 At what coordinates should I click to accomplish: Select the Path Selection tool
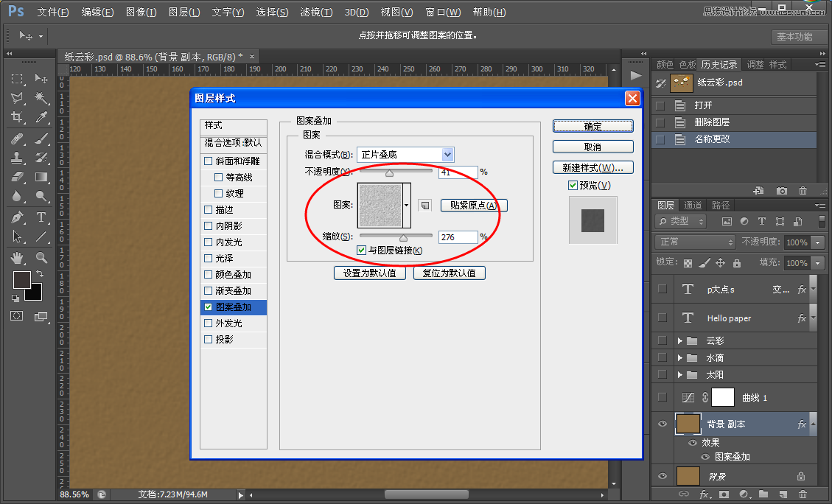coord(17,237)
